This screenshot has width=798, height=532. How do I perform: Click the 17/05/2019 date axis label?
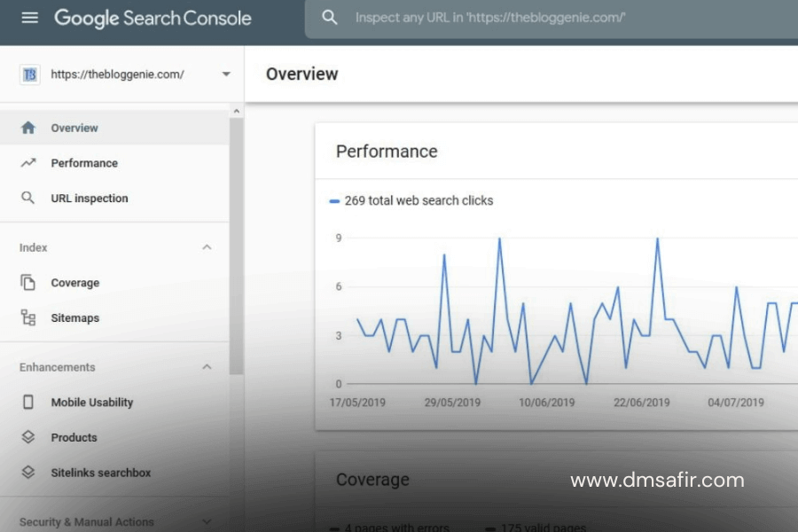pyautogui.click(x=357, y=403)
